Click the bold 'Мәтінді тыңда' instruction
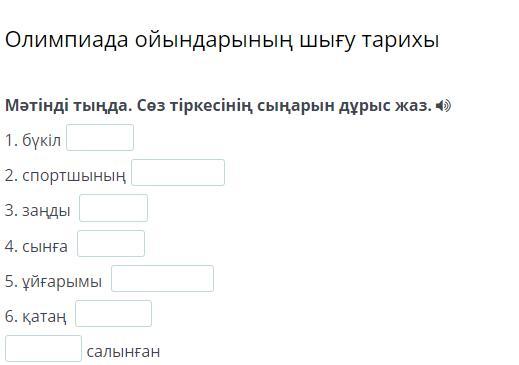Image resolution: width=519 pixels, height=365 pixels. pos(67,106)
